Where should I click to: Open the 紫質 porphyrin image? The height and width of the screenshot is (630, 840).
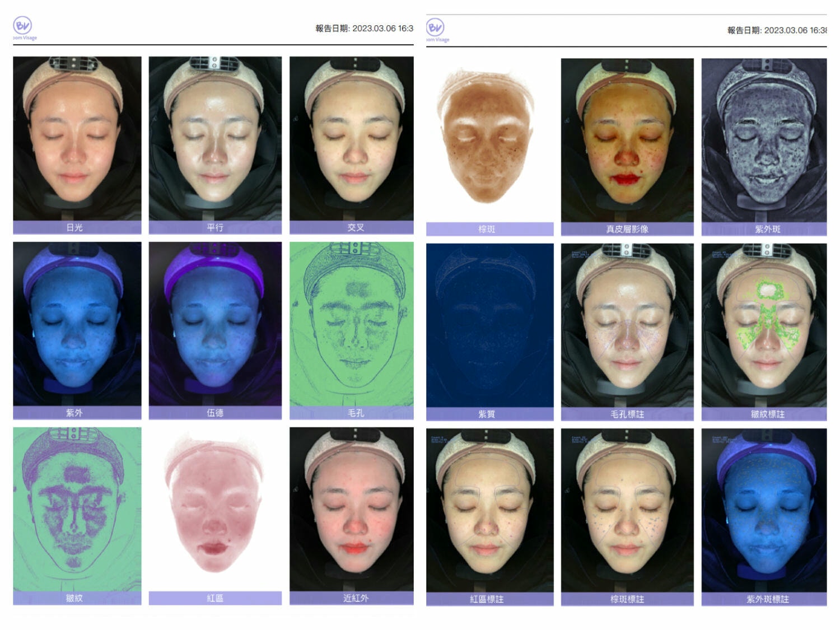click(489, 325)
